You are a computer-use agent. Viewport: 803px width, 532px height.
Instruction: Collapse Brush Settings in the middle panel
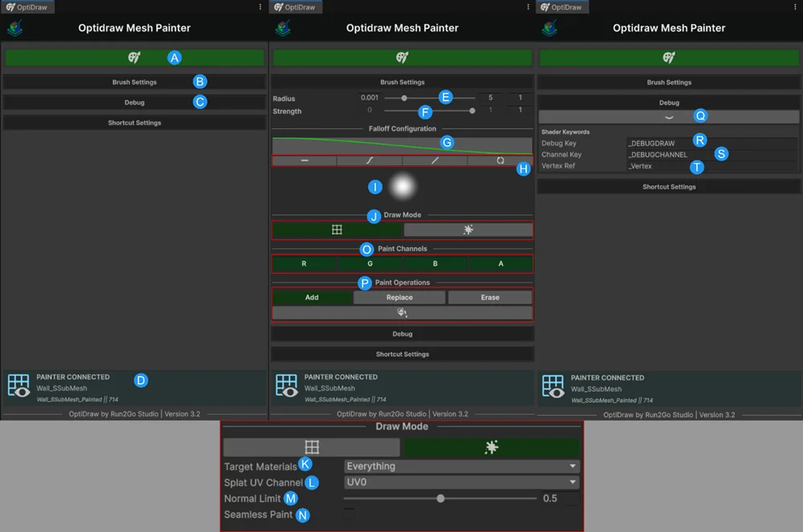click(402, 82)
